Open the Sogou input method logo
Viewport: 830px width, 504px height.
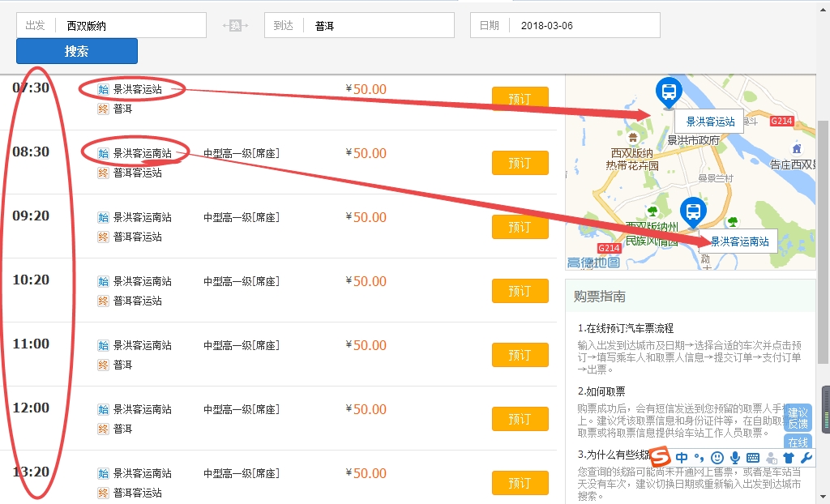pyautogui.click(x=661, y=457)
